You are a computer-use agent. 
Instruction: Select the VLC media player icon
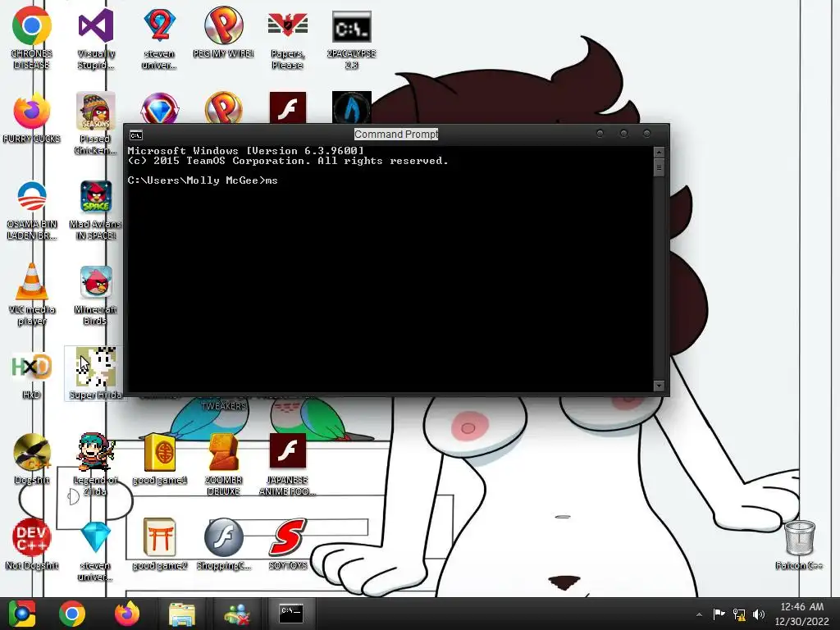(x=32, y=294)
